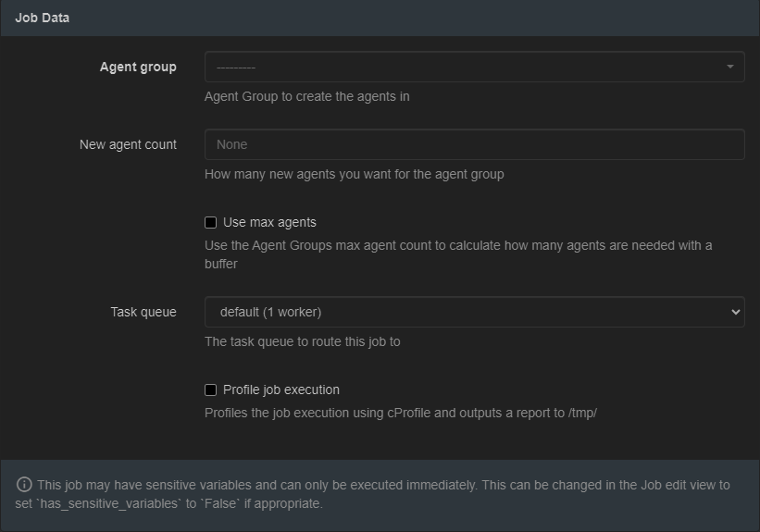
Task: Click help text "Agent Group to create the agents in"
Action: point(306,96)
